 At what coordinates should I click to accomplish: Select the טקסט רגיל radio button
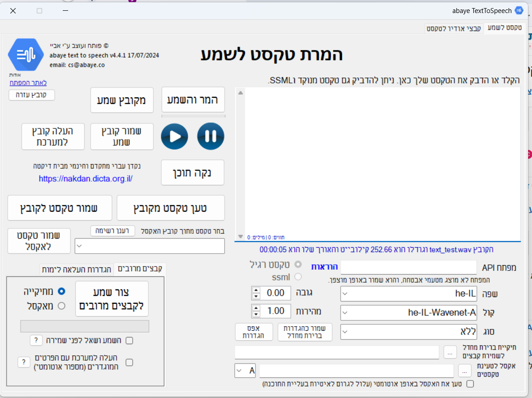click(x=298, y=264)
